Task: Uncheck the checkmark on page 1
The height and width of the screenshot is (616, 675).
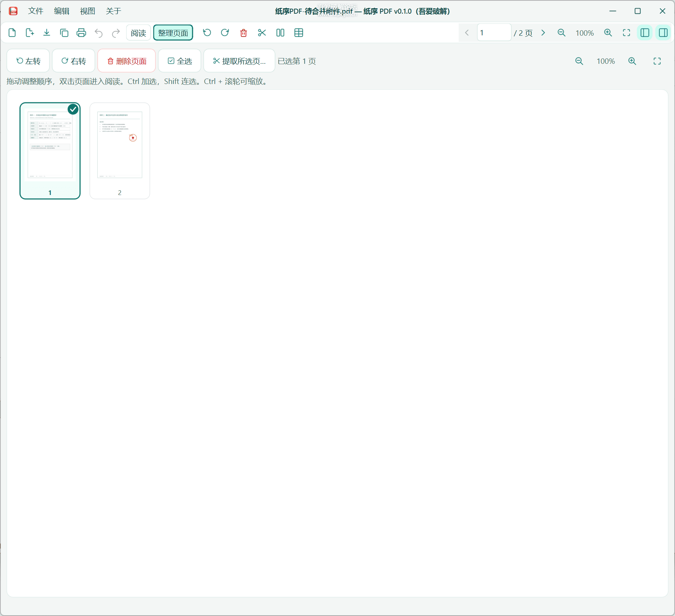Action: click(x=73, y=109)
